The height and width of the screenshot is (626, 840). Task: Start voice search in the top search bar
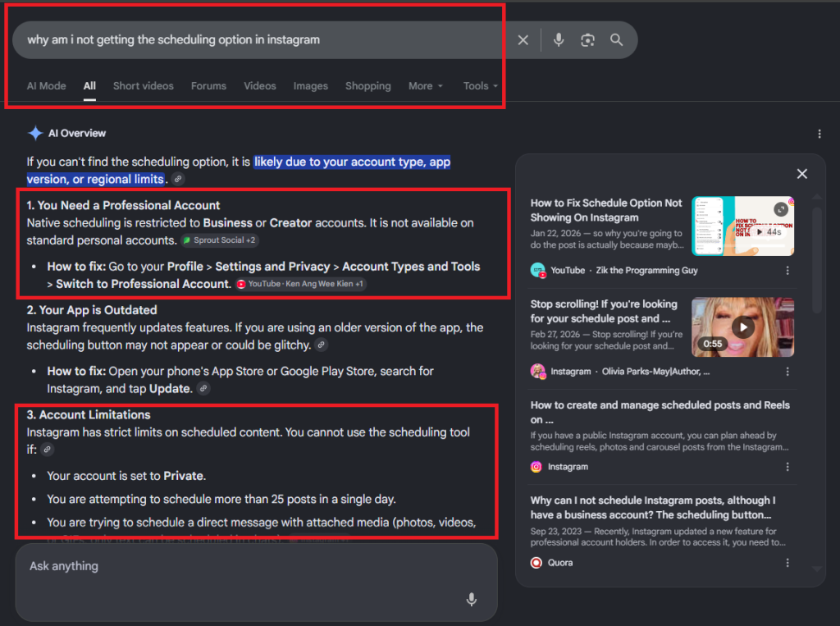559,40
